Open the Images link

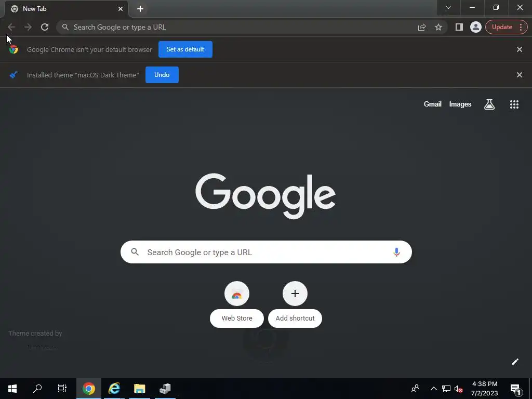point(460,104)
